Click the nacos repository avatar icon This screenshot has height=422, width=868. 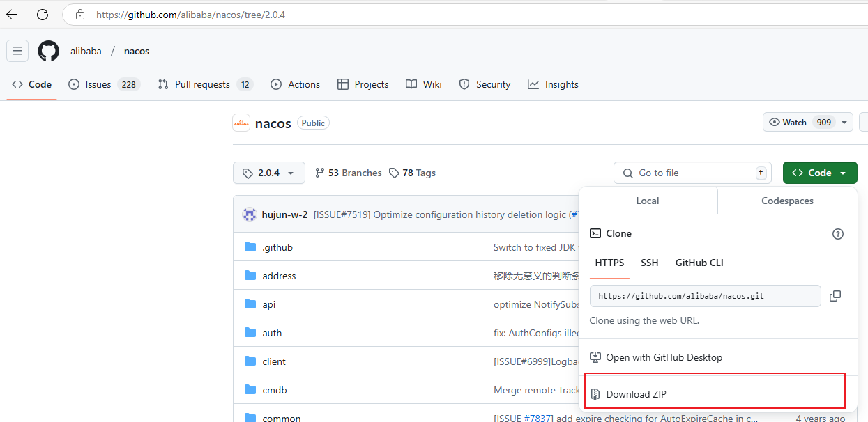pos(241,123)
